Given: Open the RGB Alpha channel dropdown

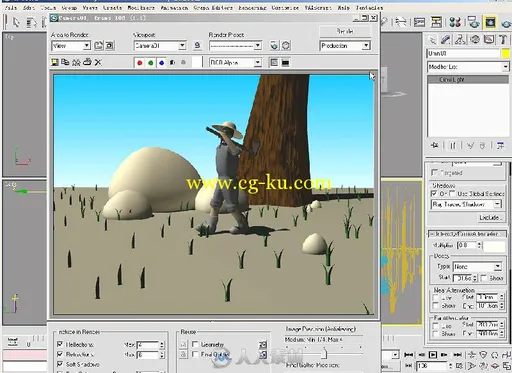Looking at the screenshot, I should [x=235, y=63].
